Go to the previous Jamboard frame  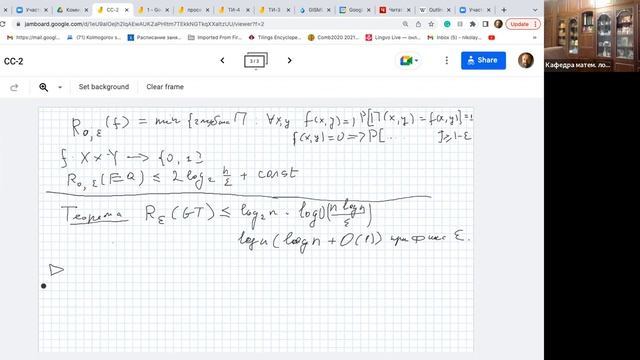[x=222, y=60]
